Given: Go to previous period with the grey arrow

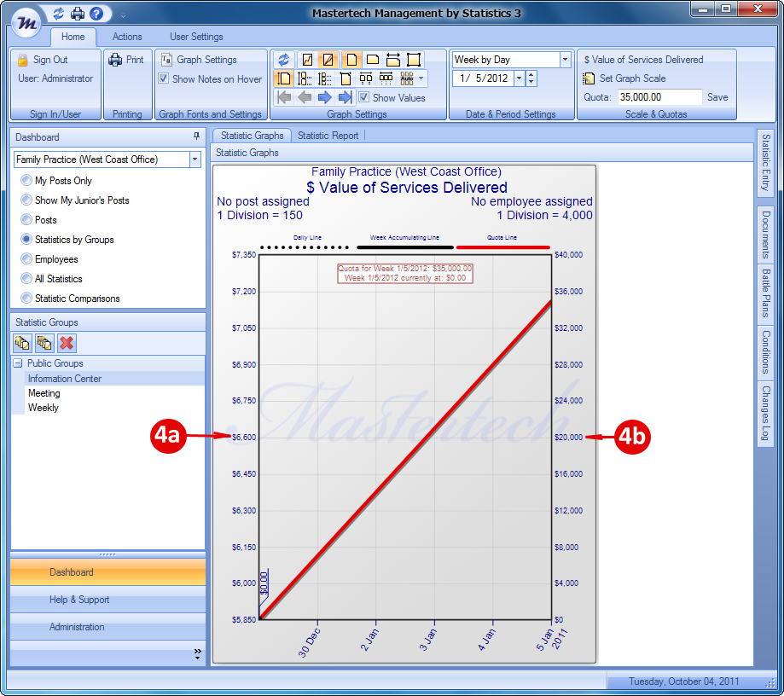Looking at the screenshot, I should tap(305, 97).
